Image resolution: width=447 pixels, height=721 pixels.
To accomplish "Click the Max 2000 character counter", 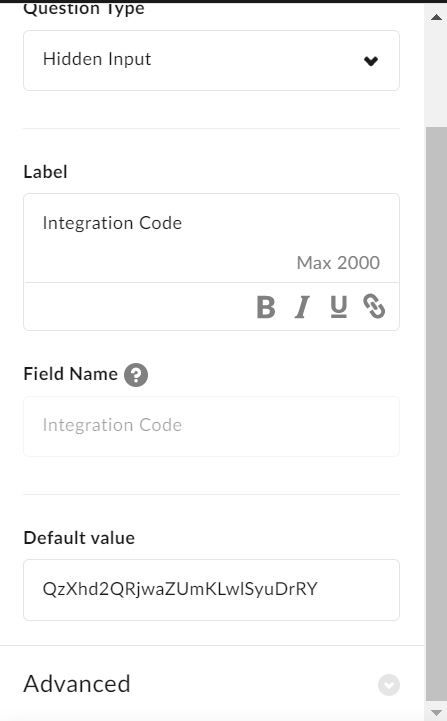I will [338, 263].
